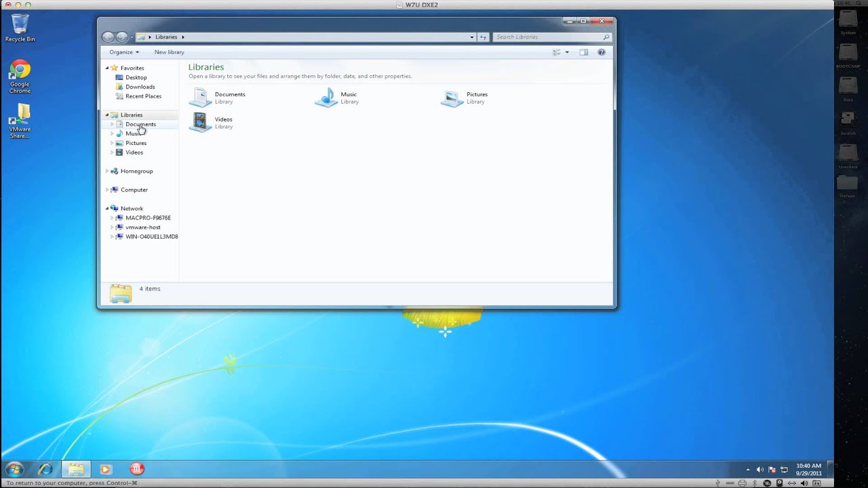
Task: Collapse the Network node
Action: point(106,208)
